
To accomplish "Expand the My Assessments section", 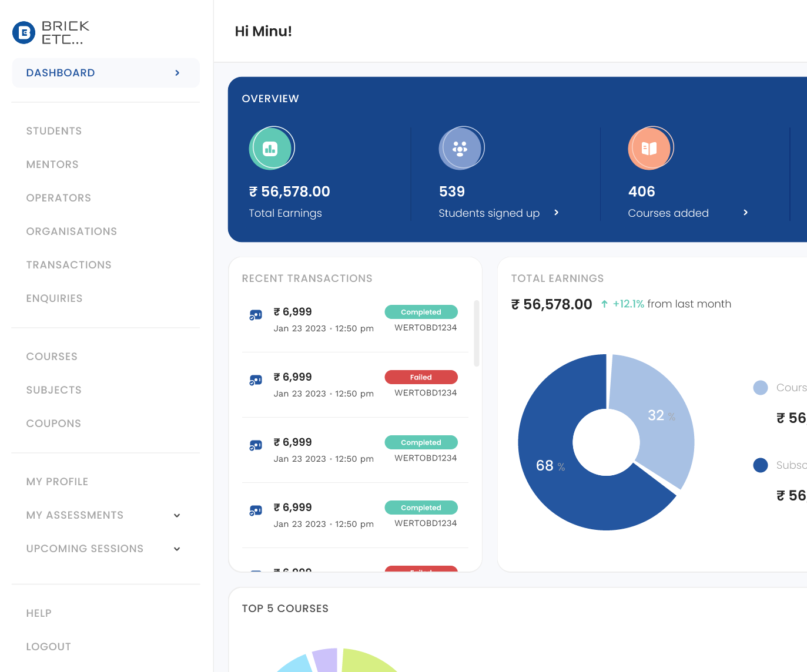I will pos(176,515).
